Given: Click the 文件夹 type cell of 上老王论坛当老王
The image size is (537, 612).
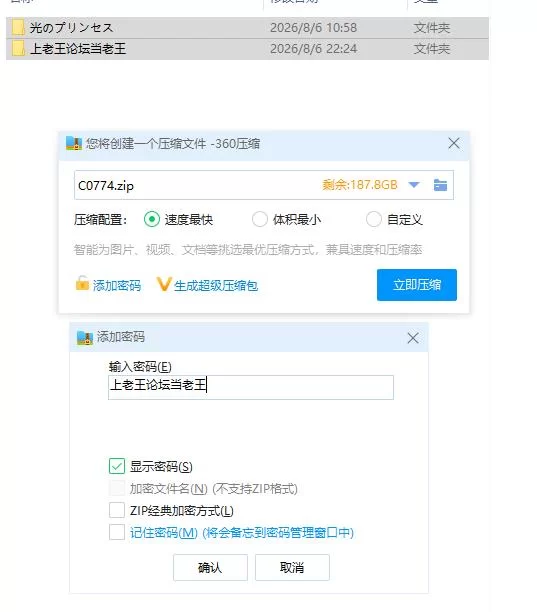Looking at the screenshot, I should click(432, 49).
